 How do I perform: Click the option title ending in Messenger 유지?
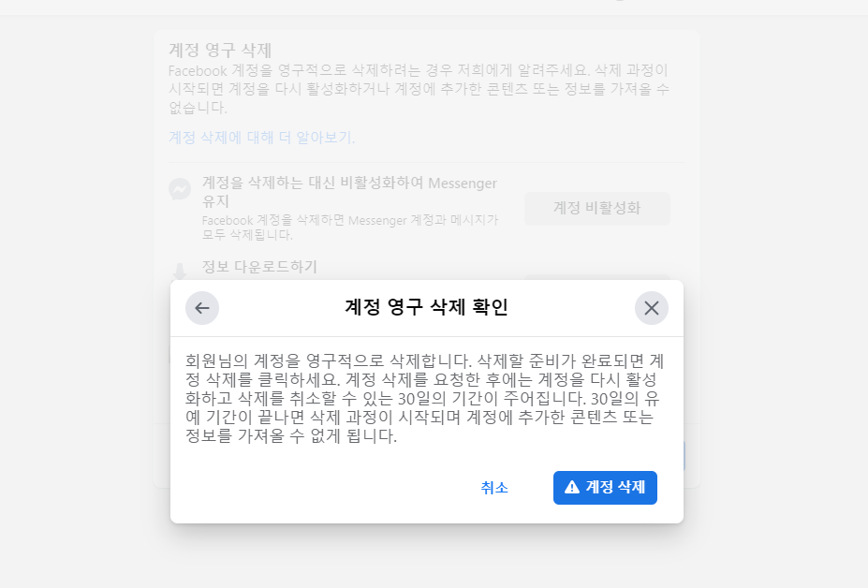point(349,192)
